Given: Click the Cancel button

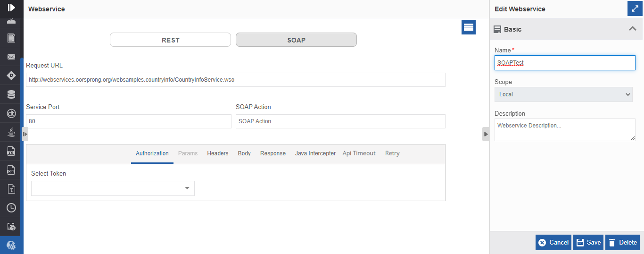Looking at the screenshot, I should click(x=553, y=243).
